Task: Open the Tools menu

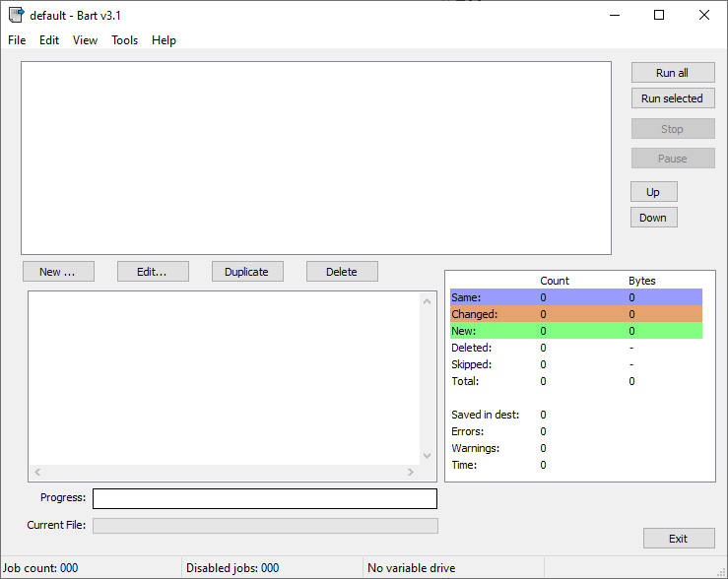Action: 125,40
